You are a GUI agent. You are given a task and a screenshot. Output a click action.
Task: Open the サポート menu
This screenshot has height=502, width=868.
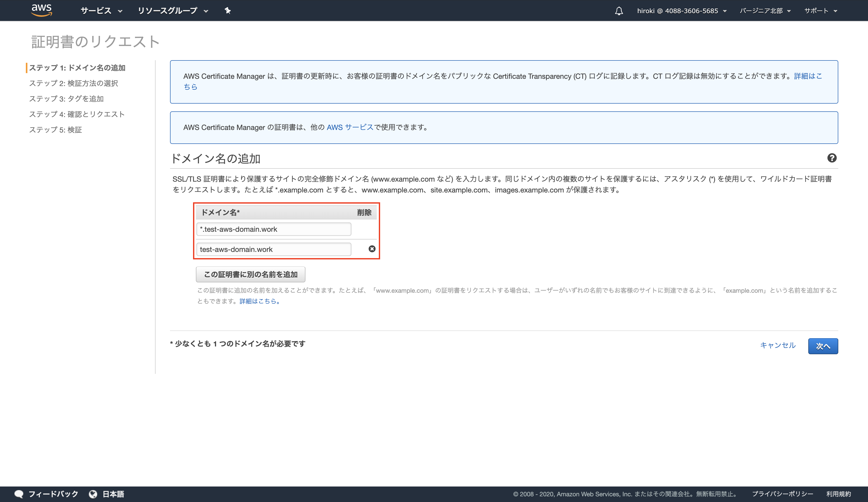(x=820, y=11)
